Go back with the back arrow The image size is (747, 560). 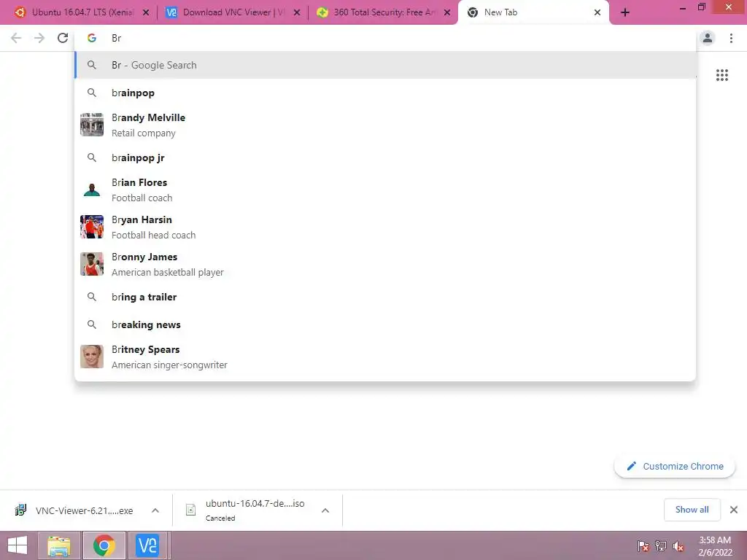tap(16, 38)
